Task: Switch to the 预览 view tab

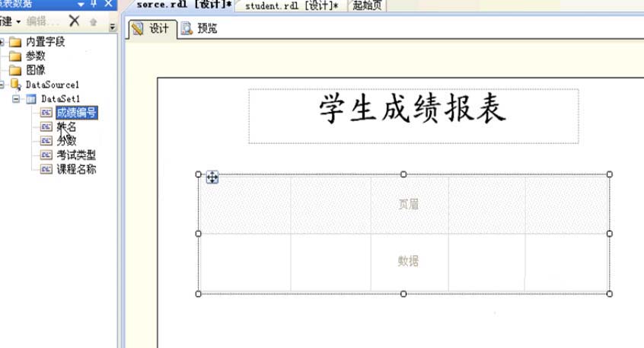Action: (199, 28)
